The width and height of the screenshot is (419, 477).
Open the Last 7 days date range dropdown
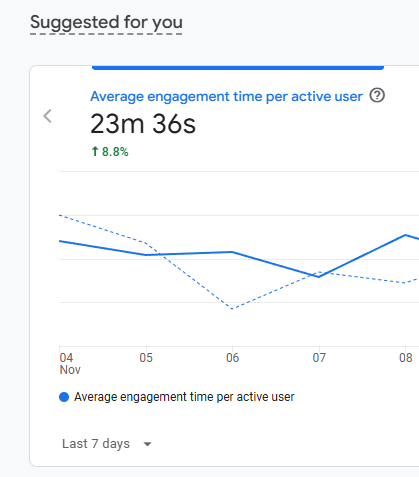107,444
